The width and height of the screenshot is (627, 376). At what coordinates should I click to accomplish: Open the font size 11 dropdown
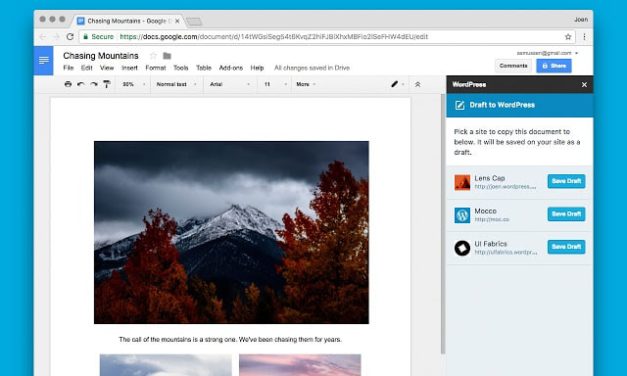pos(275,84)
